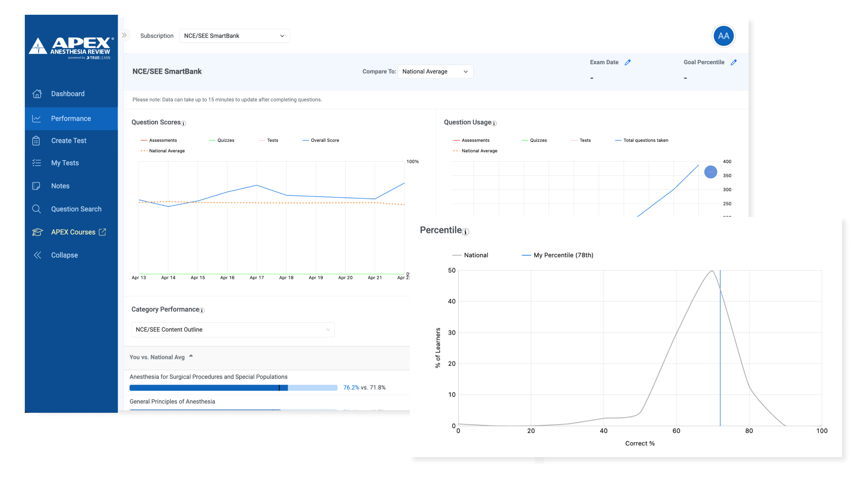Toggle Overall Score series in legend

321,140
